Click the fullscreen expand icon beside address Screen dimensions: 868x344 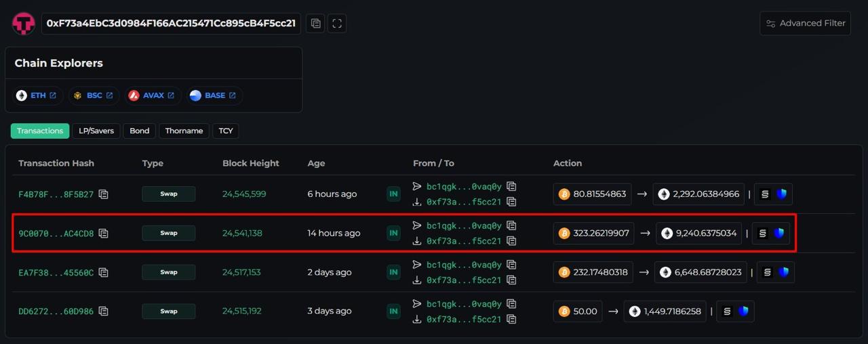click(337, 23)
